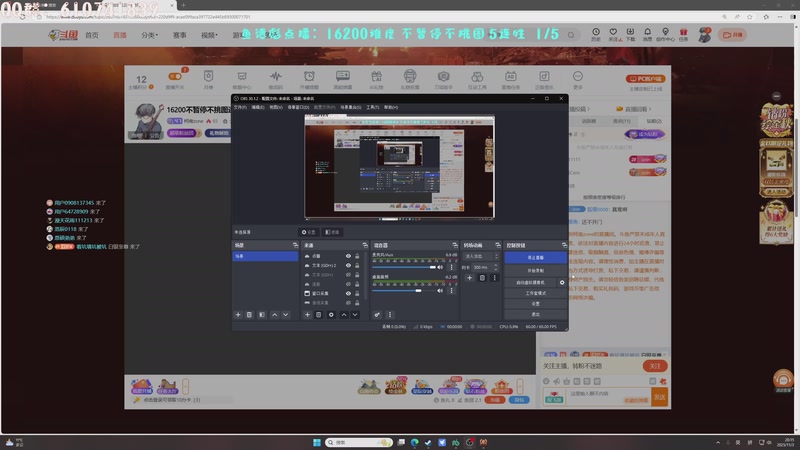Image resolution: width=800 pixels, height=450 pixels.
Task: Click 工作室模式 button in OBS
Action: click(x=535, y=293)
